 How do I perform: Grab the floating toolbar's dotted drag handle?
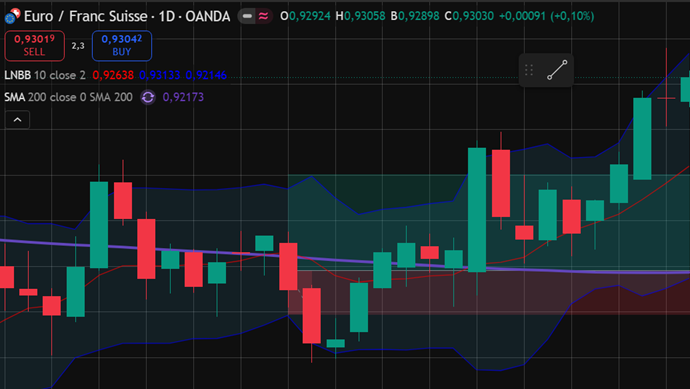(x=529, y=70)
